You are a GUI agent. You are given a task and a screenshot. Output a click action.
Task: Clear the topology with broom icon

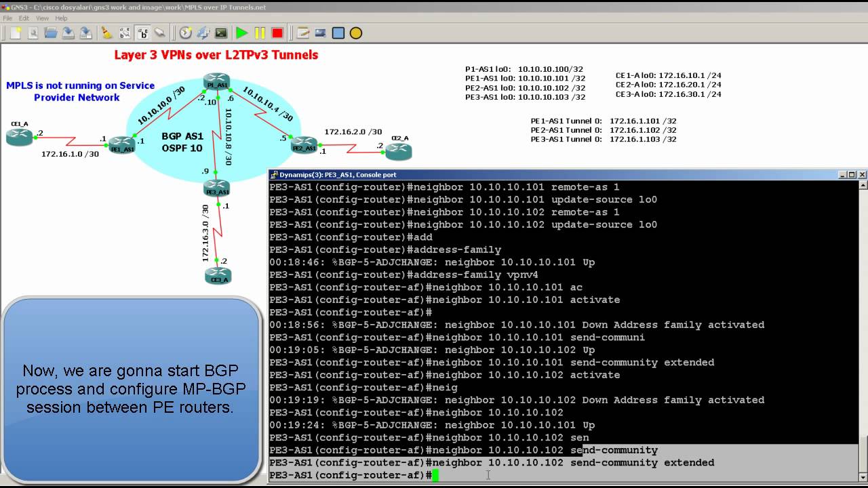click(x=107, y=33)
